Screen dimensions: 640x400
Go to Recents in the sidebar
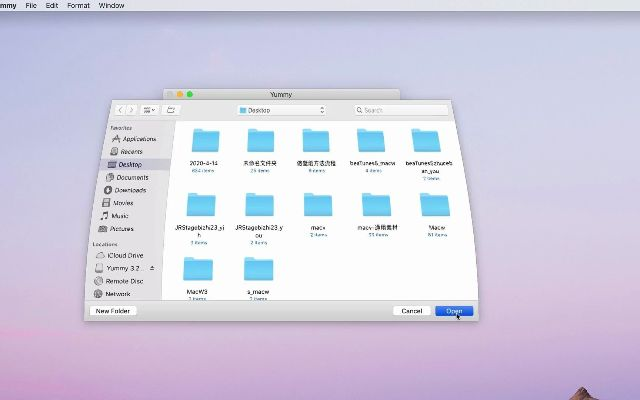[131, 151]
